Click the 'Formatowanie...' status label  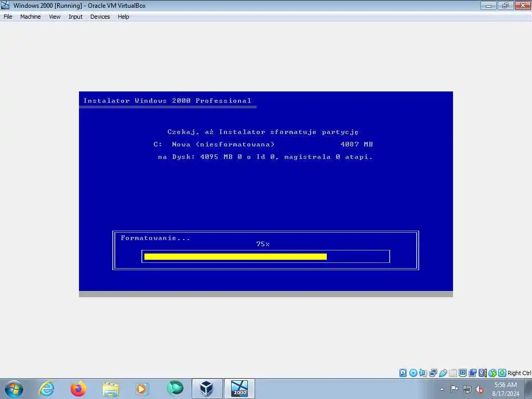pos(155,238)
